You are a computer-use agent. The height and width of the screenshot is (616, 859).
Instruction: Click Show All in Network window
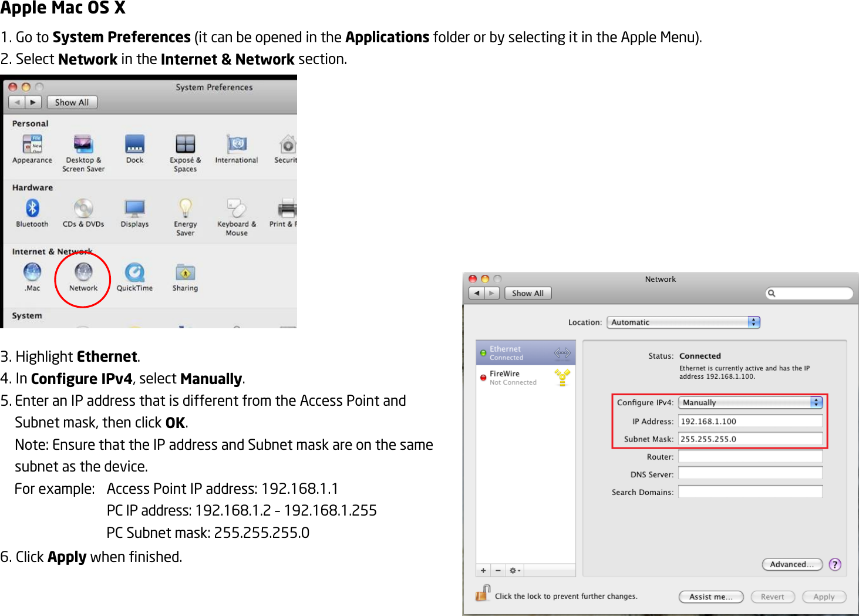point(528,293)
